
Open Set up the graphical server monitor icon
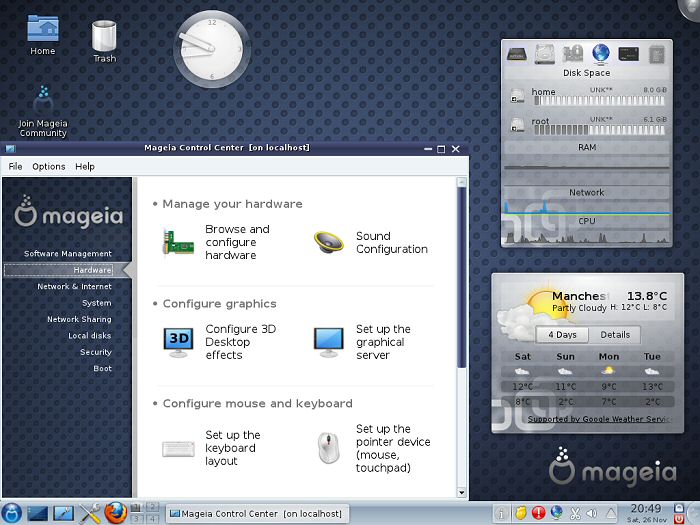pyautogui.click(x=329, y=342)
